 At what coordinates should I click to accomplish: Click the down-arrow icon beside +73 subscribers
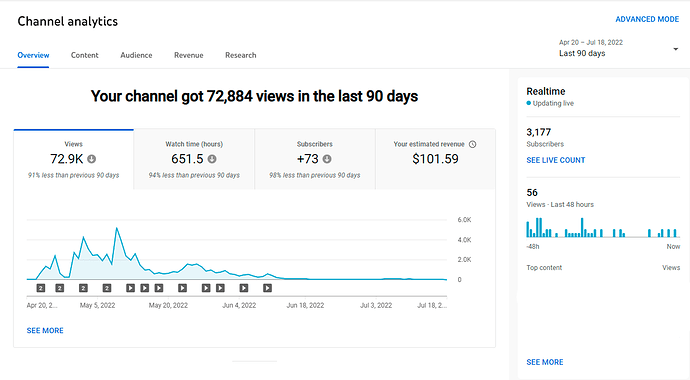pyautogui.click(x=327, y=159)
